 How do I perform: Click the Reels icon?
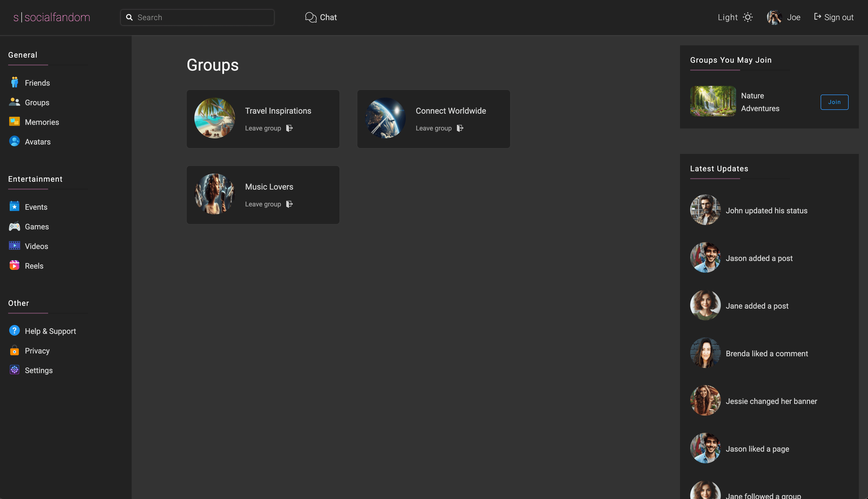14,265
